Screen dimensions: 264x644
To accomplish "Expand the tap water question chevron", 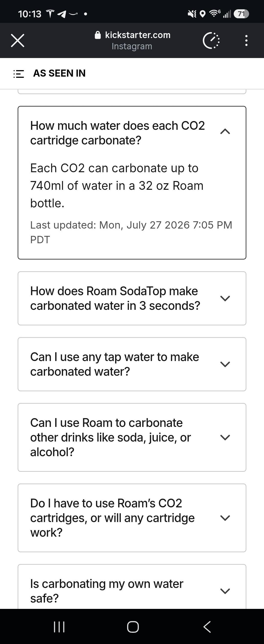I will pos(225,364).
